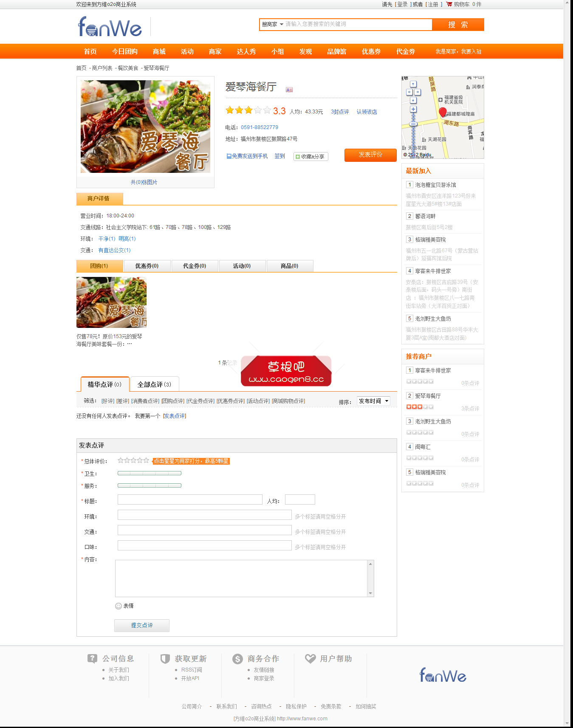Click the phone number 0591-88522779
This screenshot has height=728, width=573.
pos(260,127)
